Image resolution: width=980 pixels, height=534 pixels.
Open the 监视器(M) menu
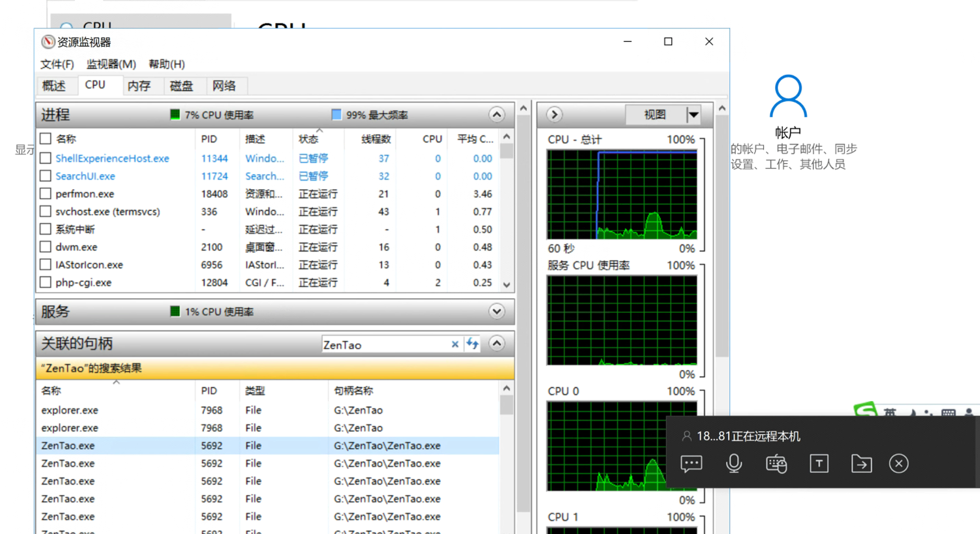[x=111, y=64]
